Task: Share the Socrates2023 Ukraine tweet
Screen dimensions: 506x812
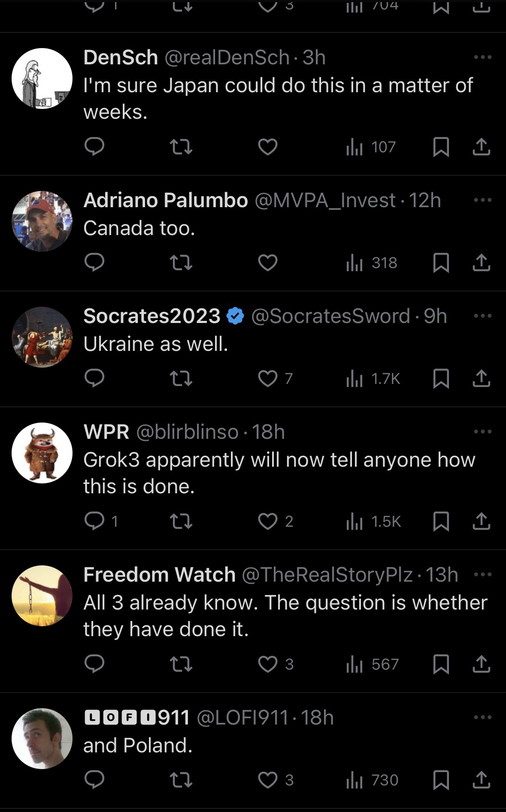Action: 481,378
